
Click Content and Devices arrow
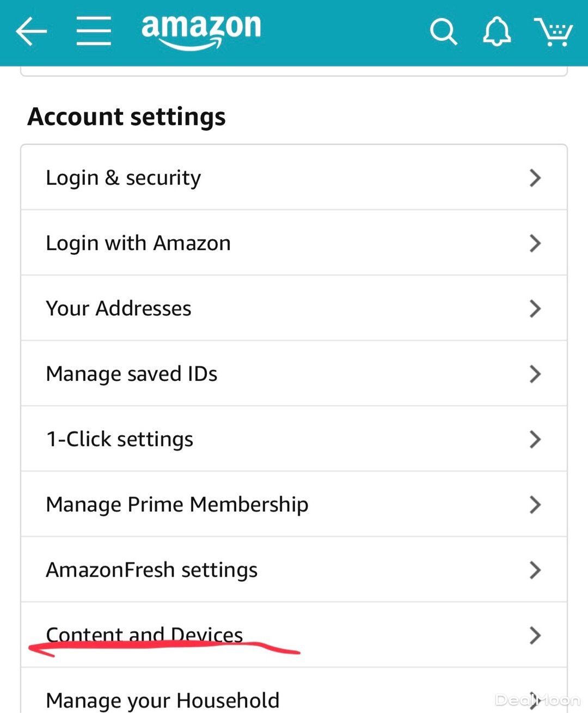(535, 635)
